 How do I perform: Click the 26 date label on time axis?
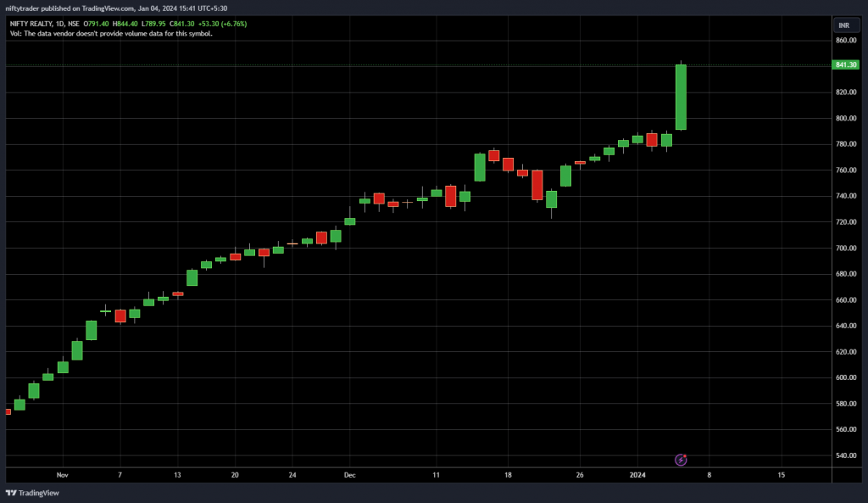(x=580, y=475)
